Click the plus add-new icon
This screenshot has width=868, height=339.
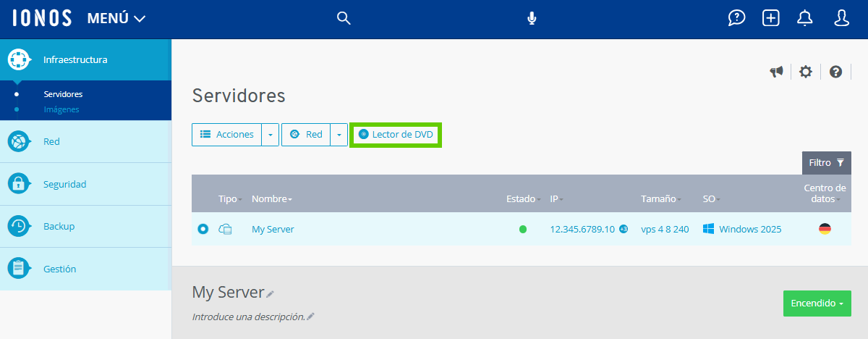(771, 18)
